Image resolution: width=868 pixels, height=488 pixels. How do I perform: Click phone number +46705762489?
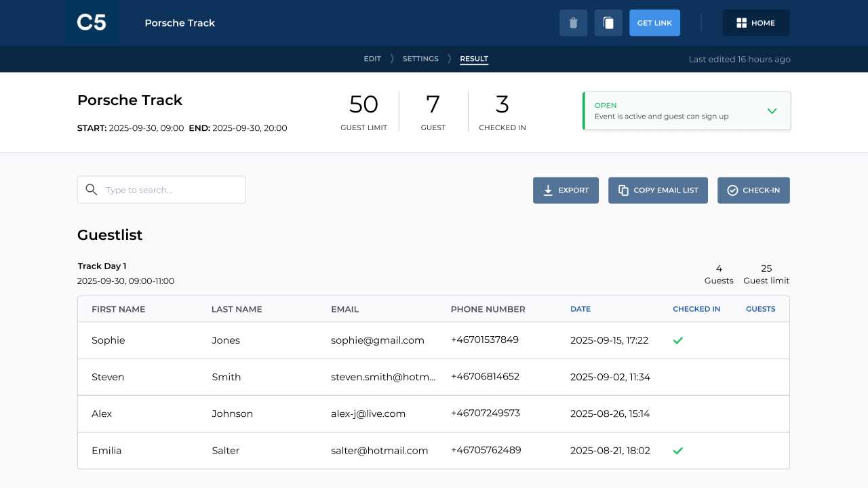pyautogui.click(x=486, y=449)
